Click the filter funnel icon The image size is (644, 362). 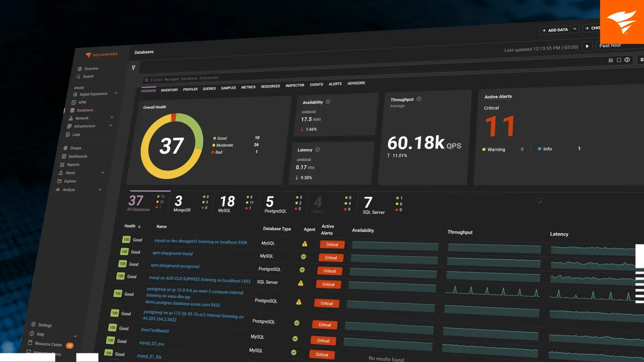(133, 68)
